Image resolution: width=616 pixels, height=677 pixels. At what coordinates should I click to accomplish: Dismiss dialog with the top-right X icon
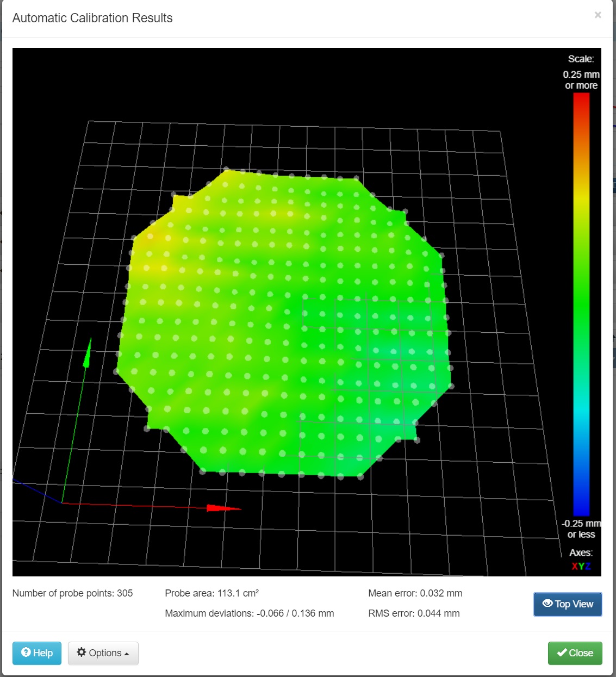598,15
